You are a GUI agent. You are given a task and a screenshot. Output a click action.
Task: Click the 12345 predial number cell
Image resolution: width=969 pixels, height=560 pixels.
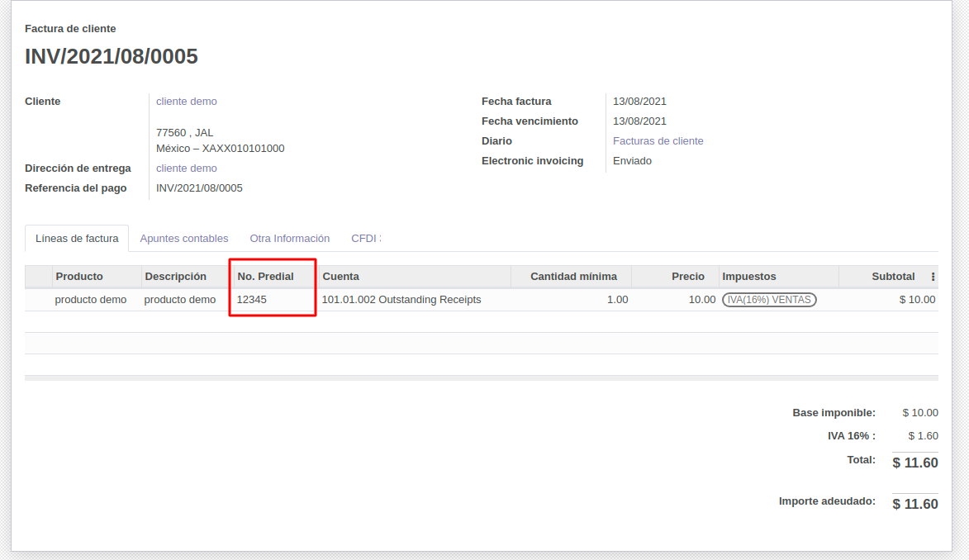point(252,300)
